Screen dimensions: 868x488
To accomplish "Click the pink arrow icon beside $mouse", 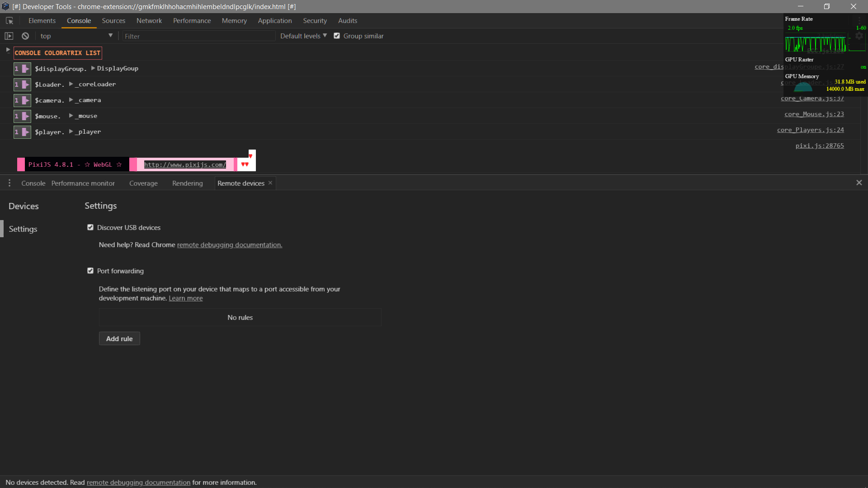I will [26, 116].
